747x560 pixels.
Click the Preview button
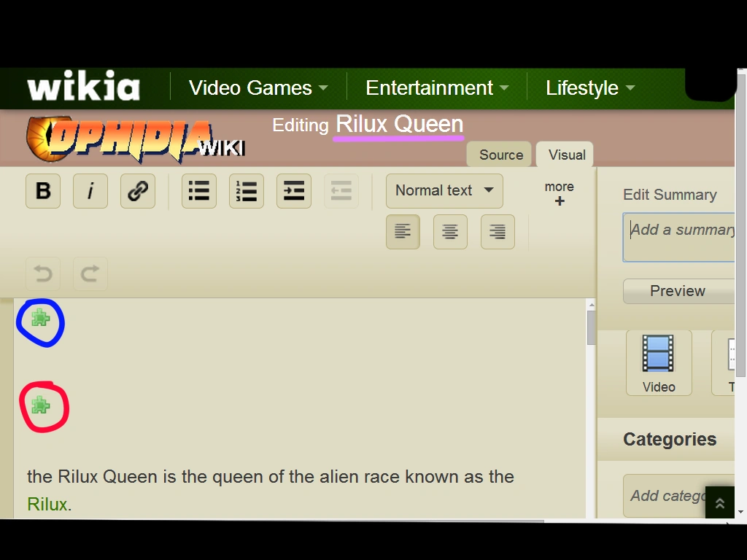(678, 291)
